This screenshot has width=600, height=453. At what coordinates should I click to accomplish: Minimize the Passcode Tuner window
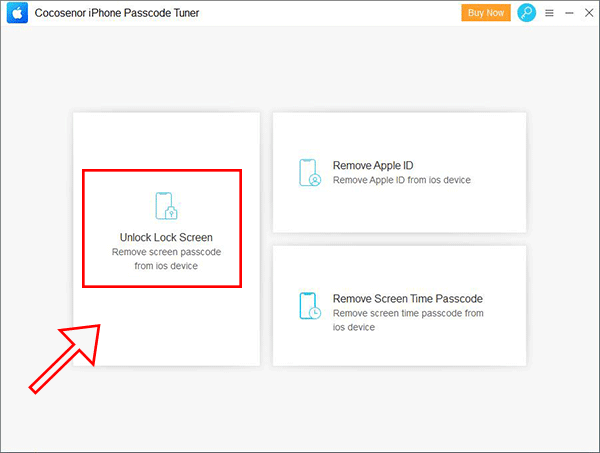(569, 13)
